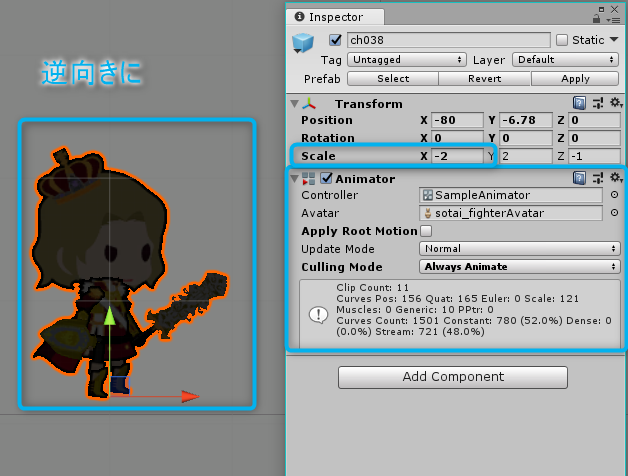Click the Position Z field
This screenshot has width=628, height=476.
(x=594, y=120)
